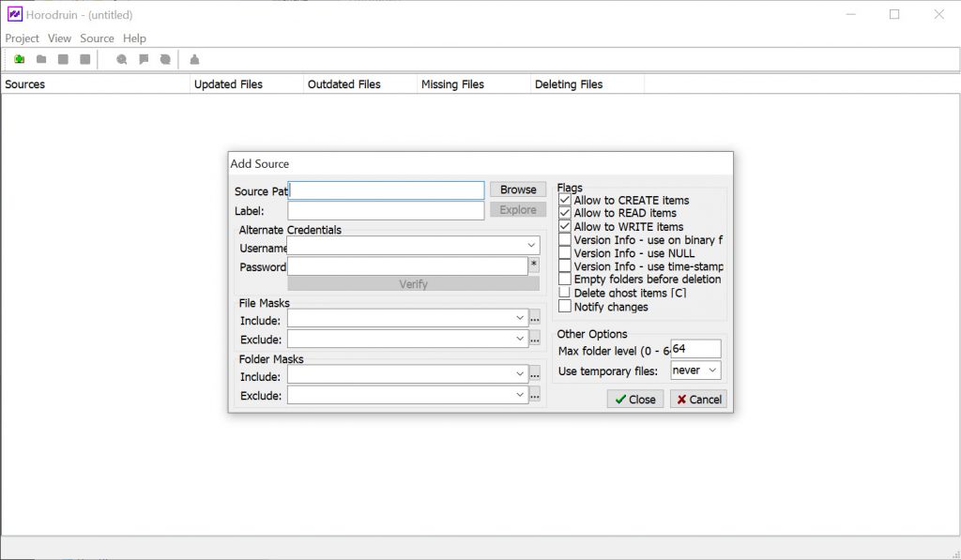The height and width of the screenshot is (560, 961).
Task: Click the Verify credentials button
Action: point(414,283)
